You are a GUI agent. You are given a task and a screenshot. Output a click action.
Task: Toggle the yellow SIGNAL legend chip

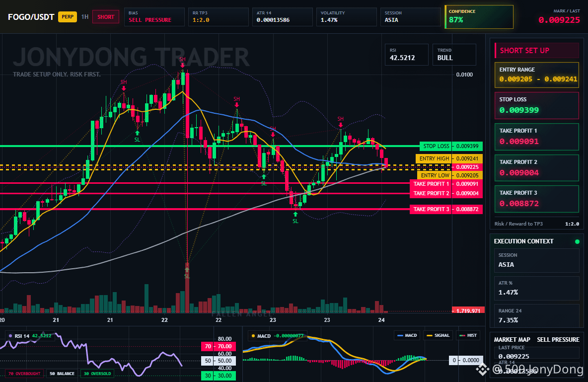pos(438,335)
